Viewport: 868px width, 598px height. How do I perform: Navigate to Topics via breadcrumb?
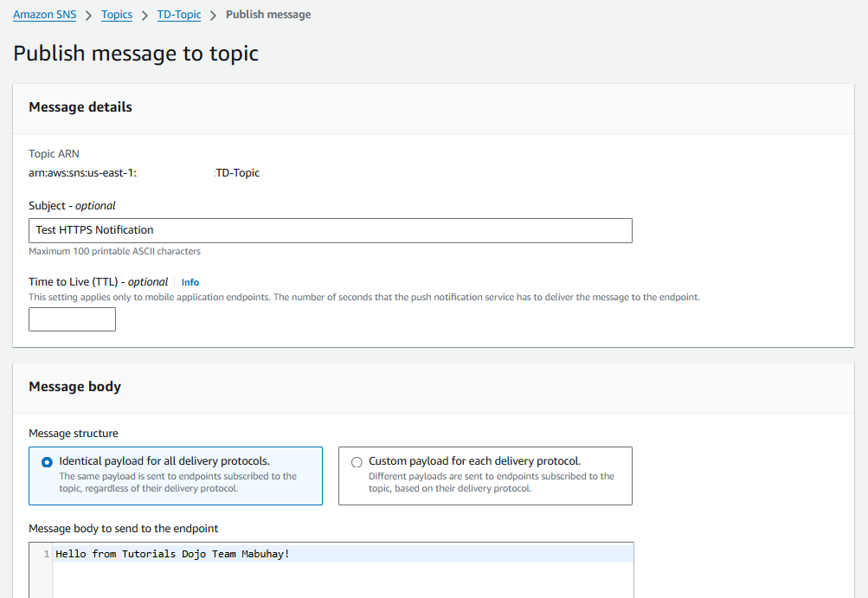[117, 15]
